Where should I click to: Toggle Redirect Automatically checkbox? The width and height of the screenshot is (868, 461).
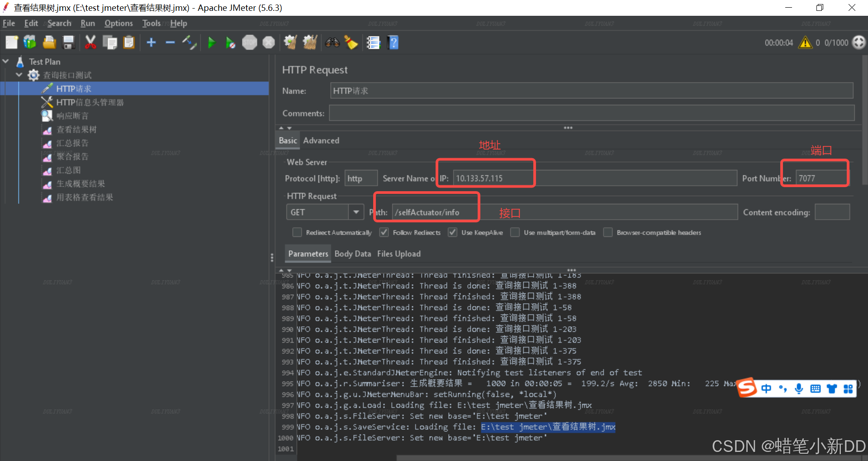pyautogui.click(x=297, y=232)
